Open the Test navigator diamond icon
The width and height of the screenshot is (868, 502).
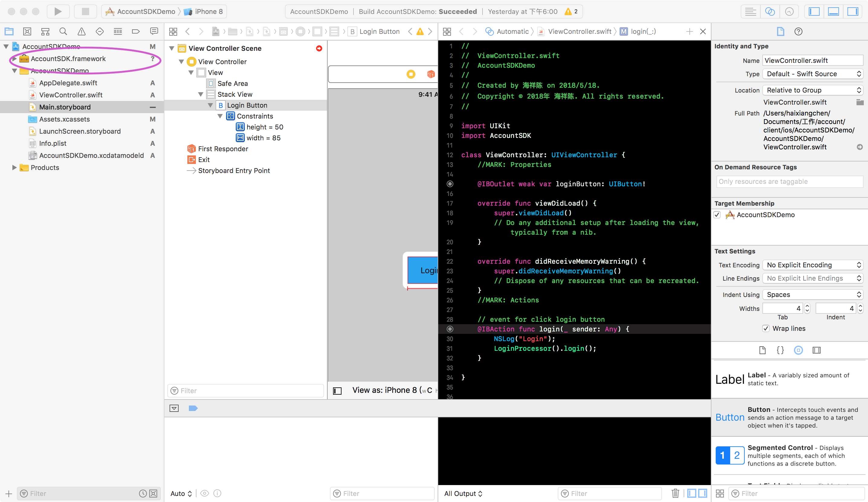99,31
